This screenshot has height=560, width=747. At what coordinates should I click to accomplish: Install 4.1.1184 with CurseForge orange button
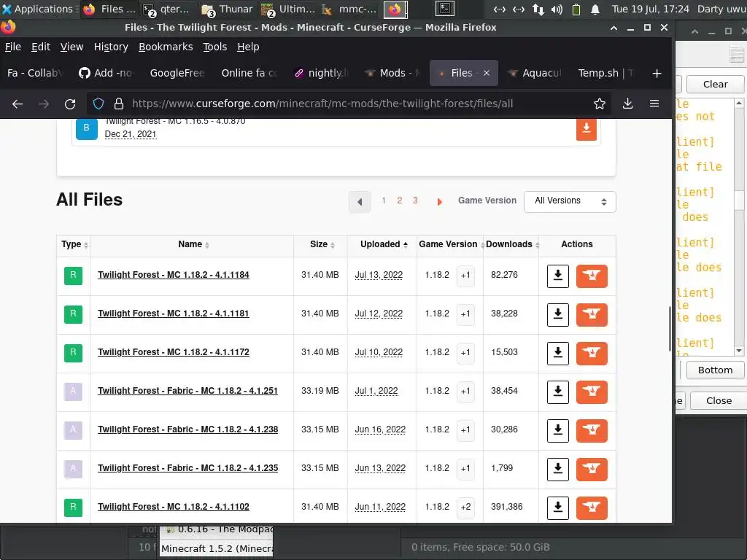[x=592, y=276]
